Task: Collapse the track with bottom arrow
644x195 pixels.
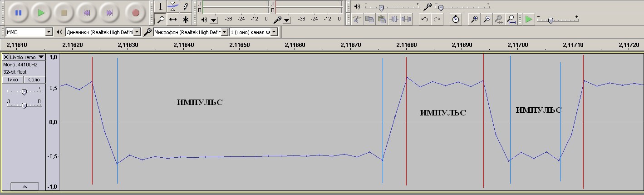Action: pos(25,186)
